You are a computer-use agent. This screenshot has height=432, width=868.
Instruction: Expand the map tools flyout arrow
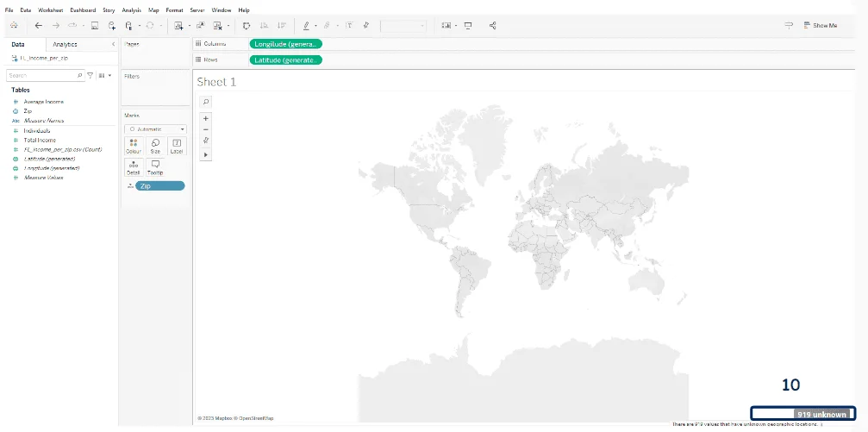[205, 154]
